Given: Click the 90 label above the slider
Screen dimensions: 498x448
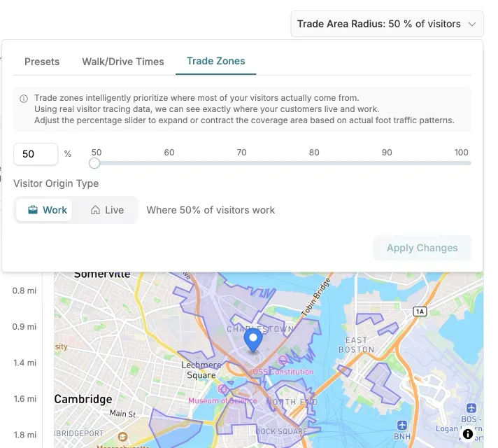Looking at the screenshot, I should 387,153.
